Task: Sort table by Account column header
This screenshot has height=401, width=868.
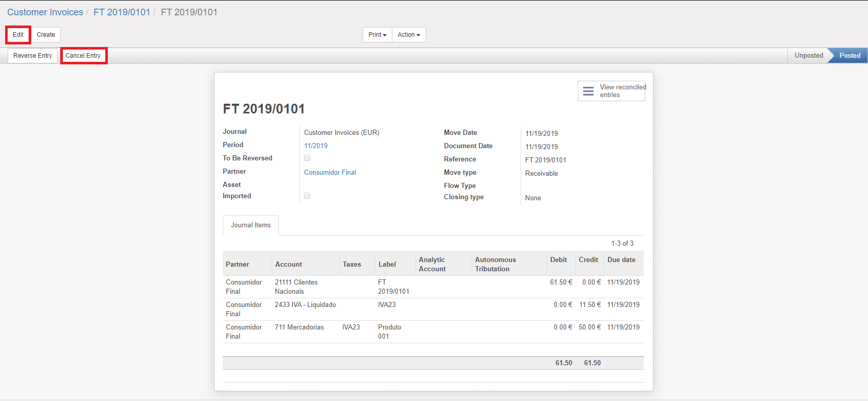Action: [289, 264]
